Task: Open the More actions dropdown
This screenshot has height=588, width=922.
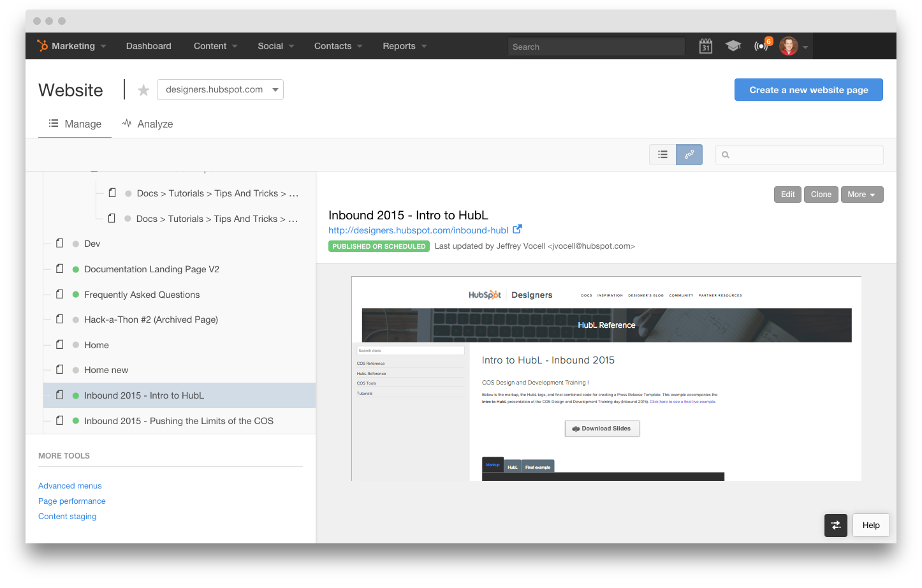Action: 862,195
